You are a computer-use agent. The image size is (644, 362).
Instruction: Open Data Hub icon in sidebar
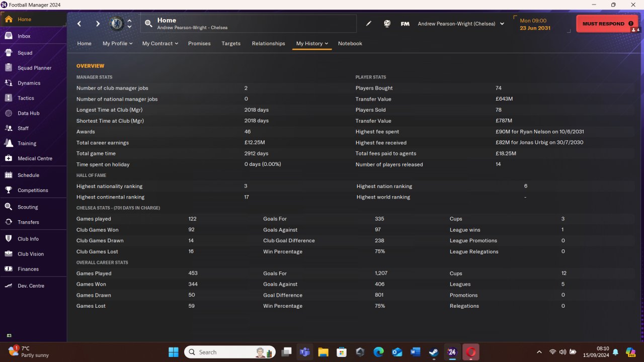[x=8, y=113]
